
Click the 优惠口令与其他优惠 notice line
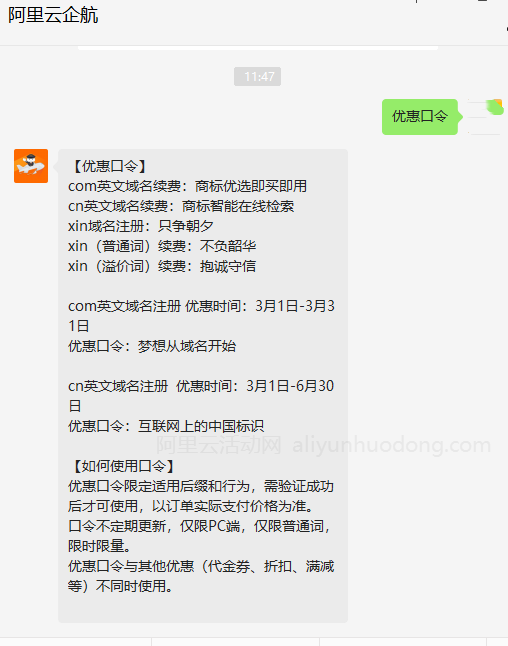(x=201, y=576)
